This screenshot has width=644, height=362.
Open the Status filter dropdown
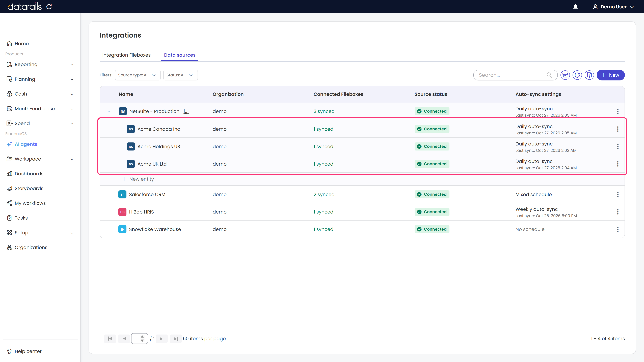[x=180, y=75]
